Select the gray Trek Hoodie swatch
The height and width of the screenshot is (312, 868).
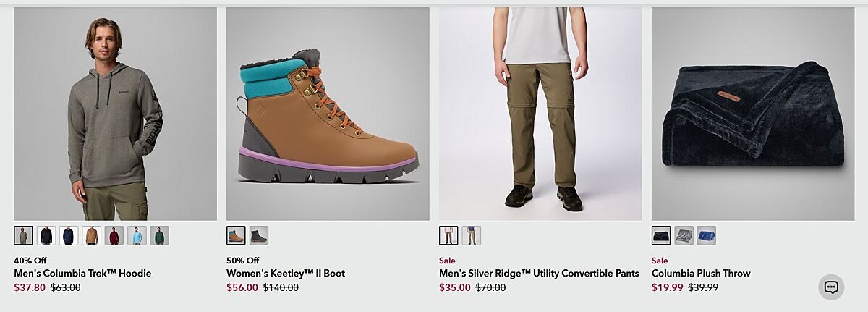click(23, 235)
